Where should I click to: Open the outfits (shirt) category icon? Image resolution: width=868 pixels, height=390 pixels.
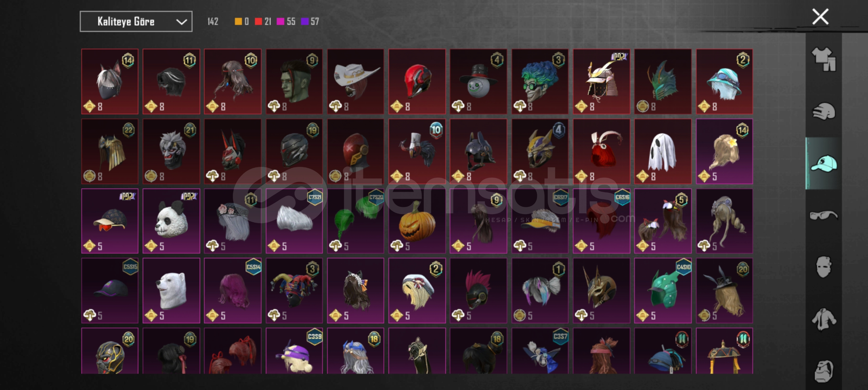(x=824, y=59)
